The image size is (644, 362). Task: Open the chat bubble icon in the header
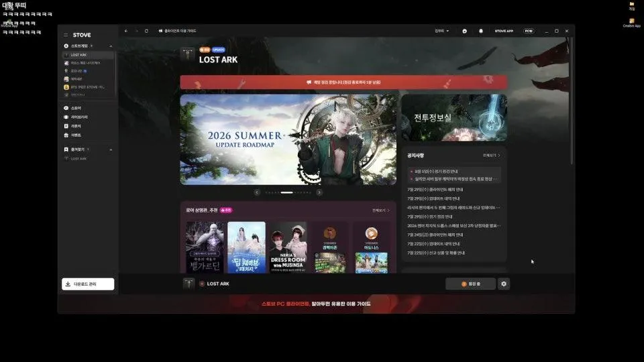(x=464, y=32)
